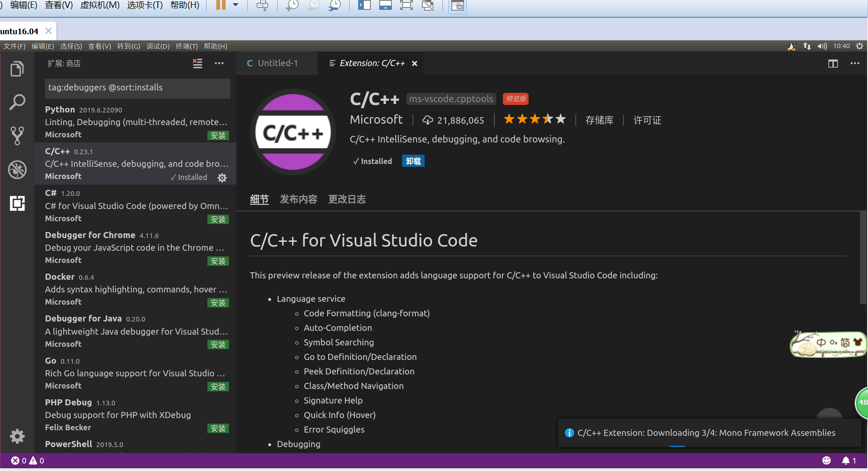
Task: Take a snapshot using VMware toolbar icon
Action: pyautogui.click(x=292, y=5)
